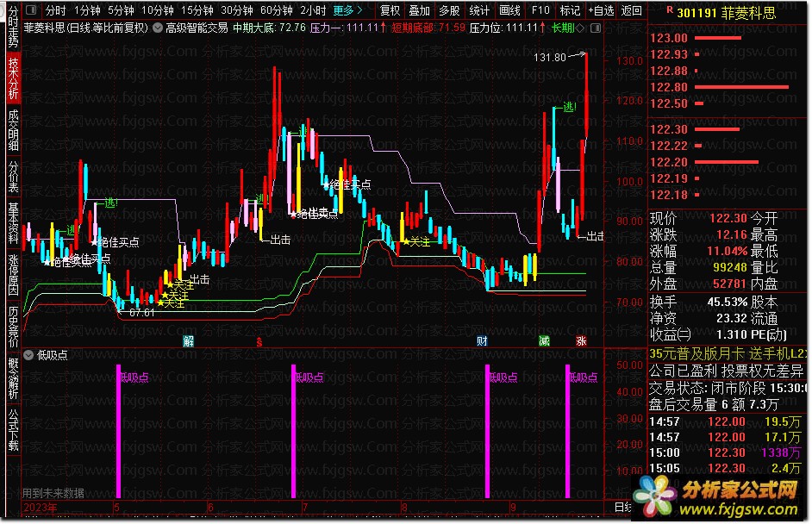The height and width of the screenshot is (524, 812).
Task: Click the 涨幅 11.04% value
Action: click(727, 251)
